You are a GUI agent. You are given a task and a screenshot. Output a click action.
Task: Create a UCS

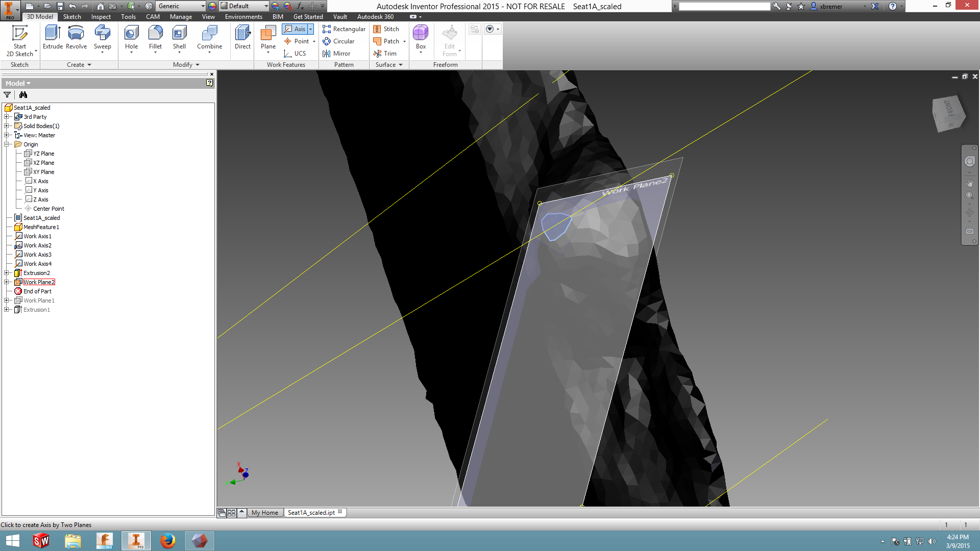(295, 54)
